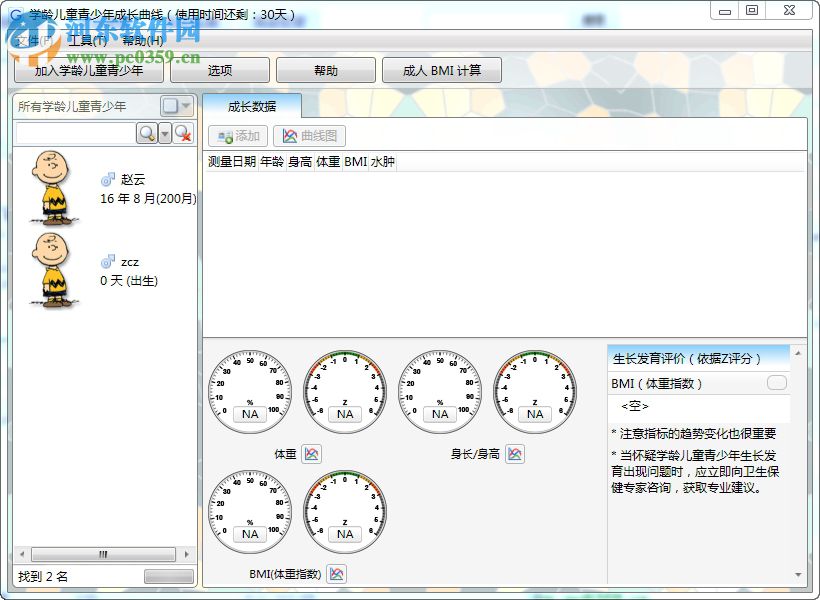Click the search text input field
820x600 pixels.
[75, 134]
